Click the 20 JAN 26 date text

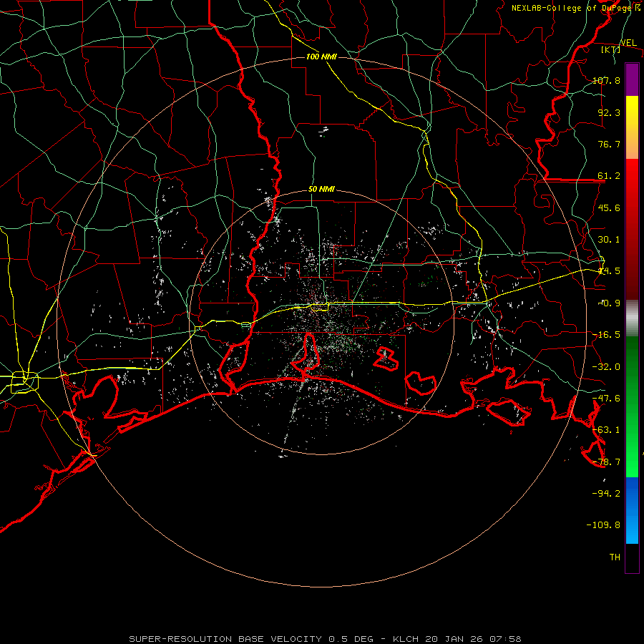[454, 639]
